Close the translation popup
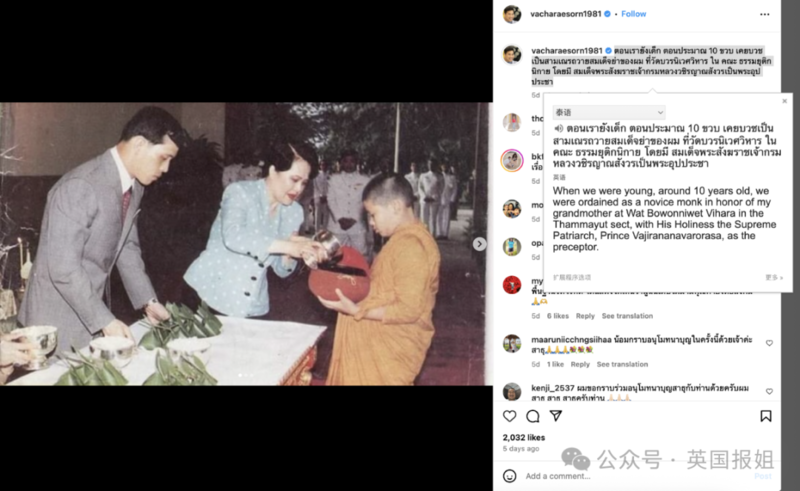The width and height of the screenshot is (800, 491). coord(785,101)
